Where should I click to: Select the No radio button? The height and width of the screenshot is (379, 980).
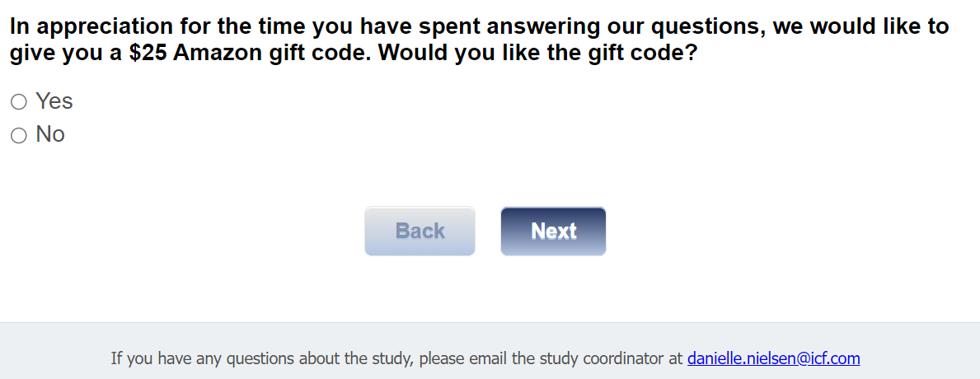[18, 136]
